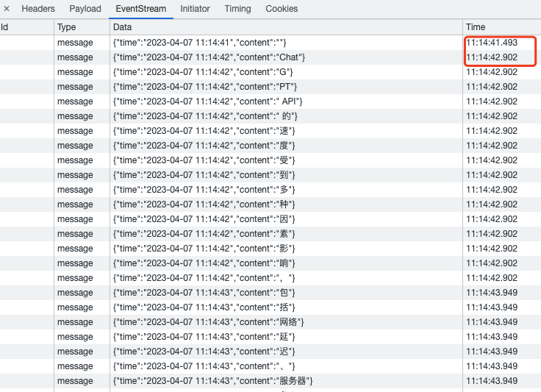Click the Data column header
The height and width of the screenshot is (392, 541).
pyautogui.click(x=122, y=27)
